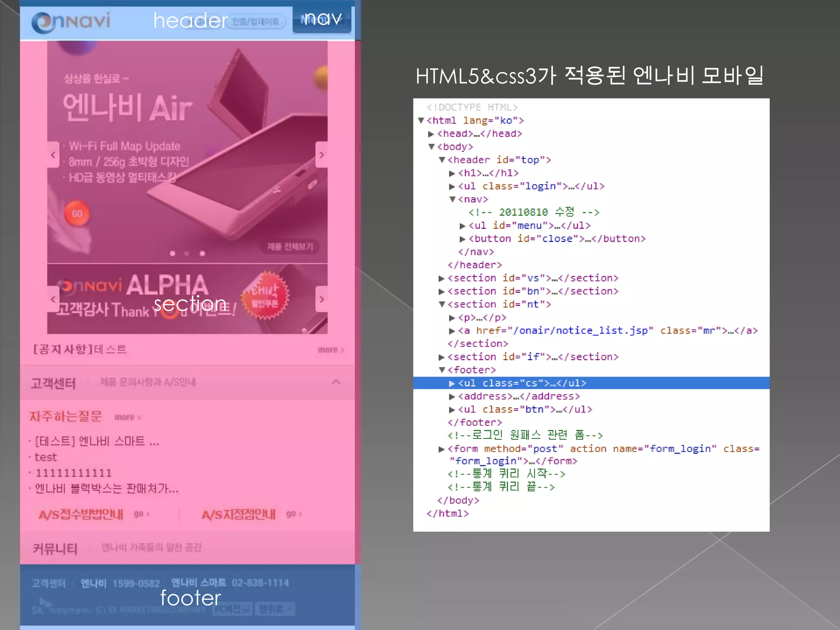The height and width of the screenshot is (630, 840).
Task: Open the FAQ item 11111111111
Action: 73,473
